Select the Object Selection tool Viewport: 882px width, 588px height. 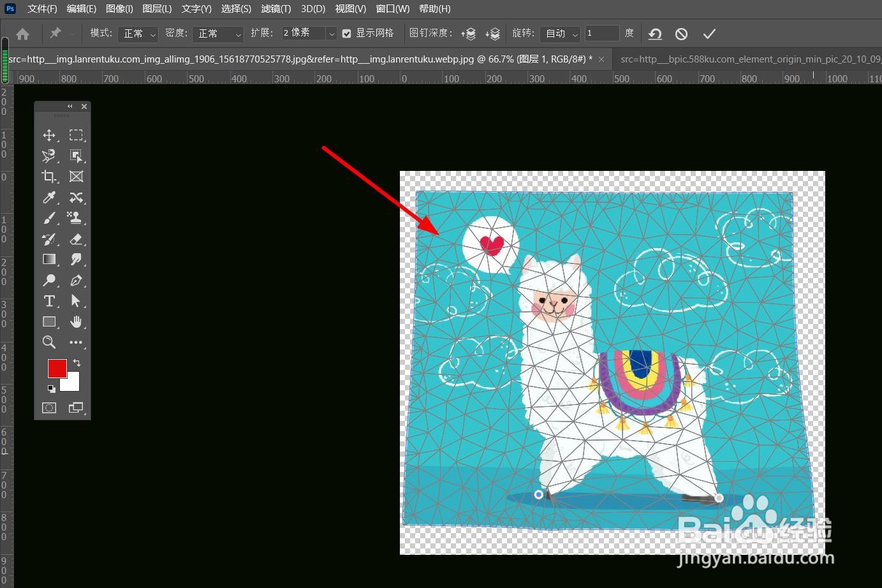point(76,156)
